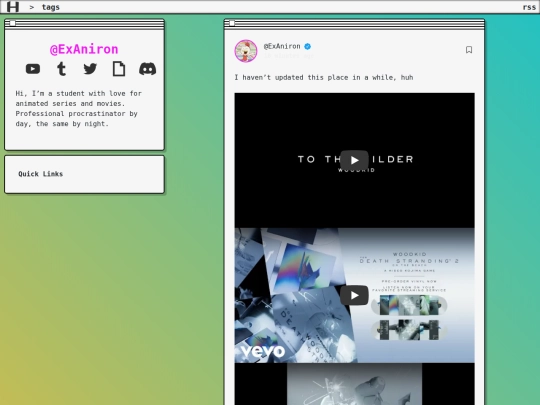
Task: Open the document page icon
Action: point(119,69)
